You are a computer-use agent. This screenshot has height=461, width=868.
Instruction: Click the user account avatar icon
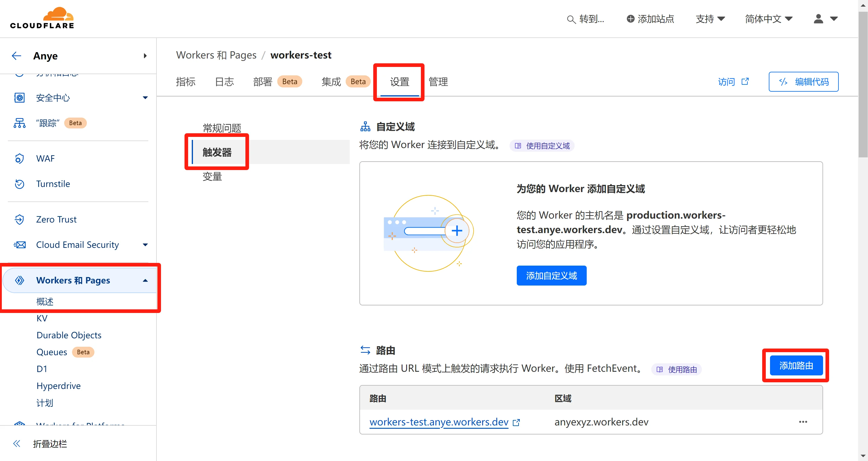[x=818, y=18]
